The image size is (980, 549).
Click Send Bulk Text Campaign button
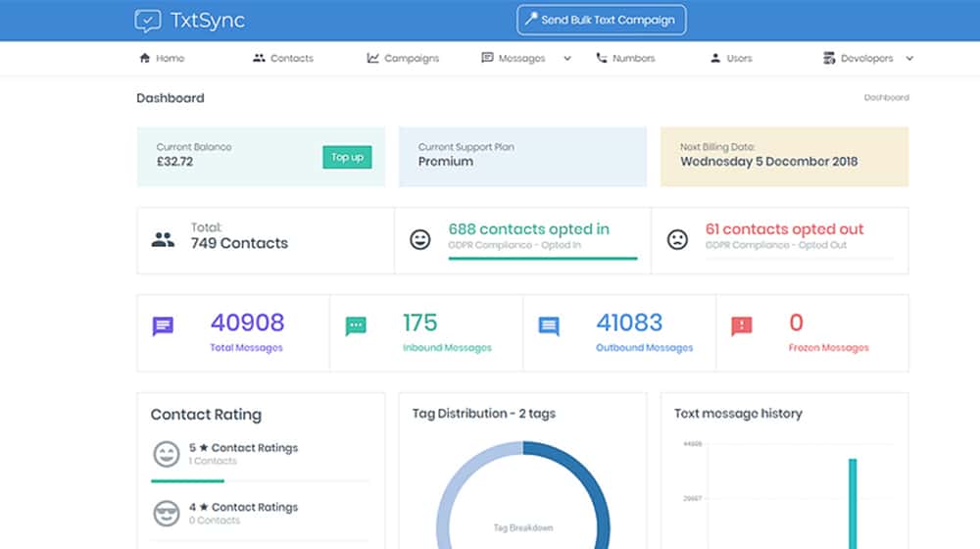[x=602, y=20]
